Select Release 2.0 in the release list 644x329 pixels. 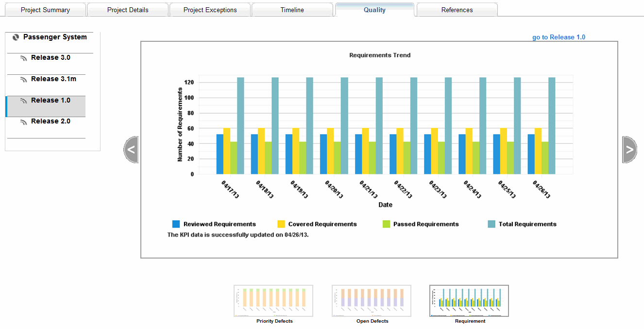pos(51,121)
